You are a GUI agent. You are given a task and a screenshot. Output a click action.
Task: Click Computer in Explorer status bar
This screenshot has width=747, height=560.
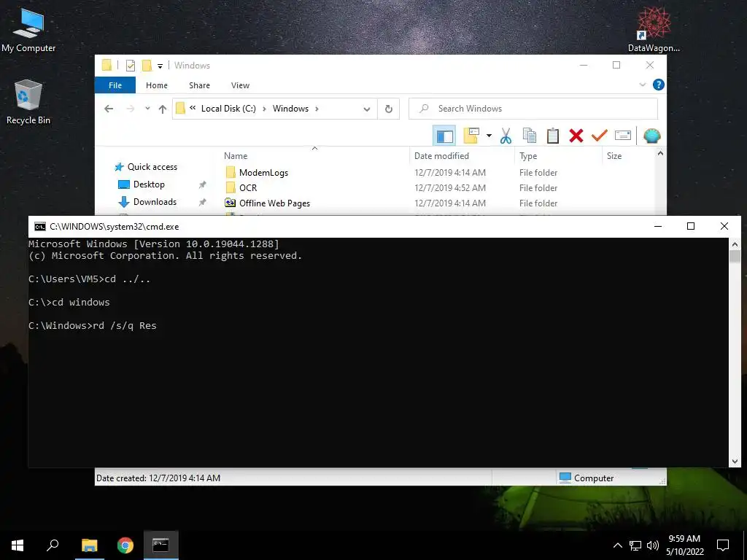click(x=587, y=478)
